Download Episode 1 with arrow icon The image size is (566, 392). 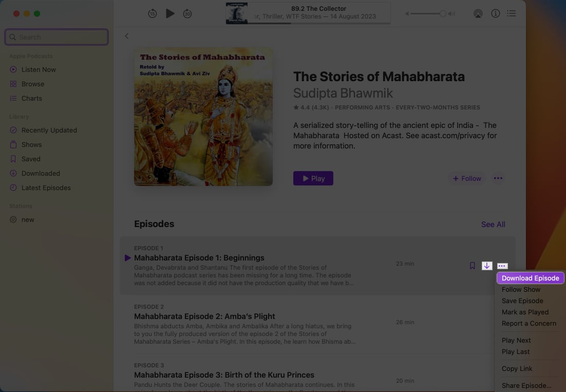[x=487, y=266]
